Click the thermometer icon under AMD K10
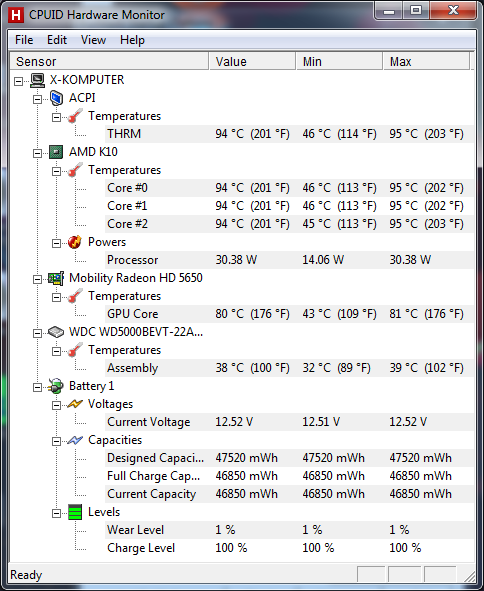 pos(75,170)
